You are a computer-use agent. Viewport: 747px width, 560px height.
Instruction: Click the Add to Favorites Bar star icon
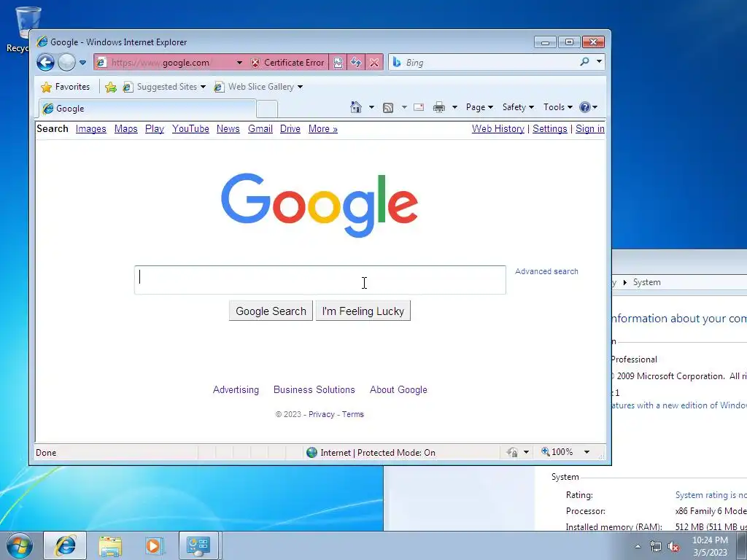coord(111,87)
